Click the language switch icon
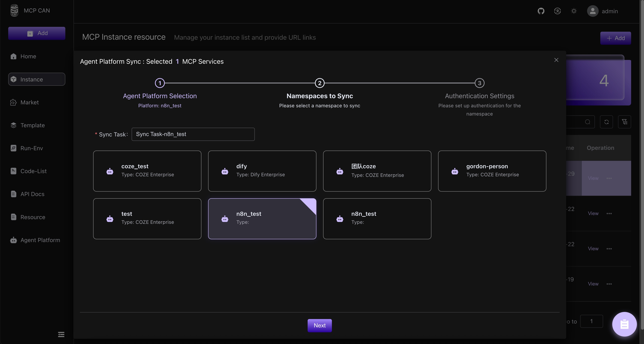Image resolution: width=644 pixels, height=344 pixels. (557, 11)
